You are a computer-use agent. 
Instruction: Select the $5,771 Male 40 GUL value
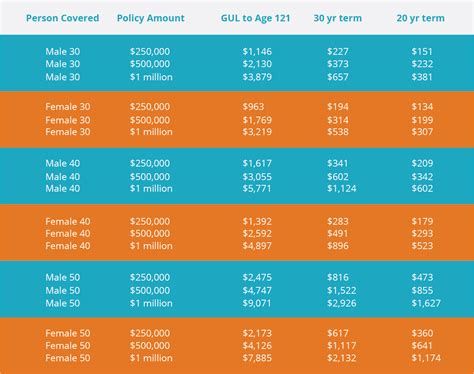pos(257,189)
